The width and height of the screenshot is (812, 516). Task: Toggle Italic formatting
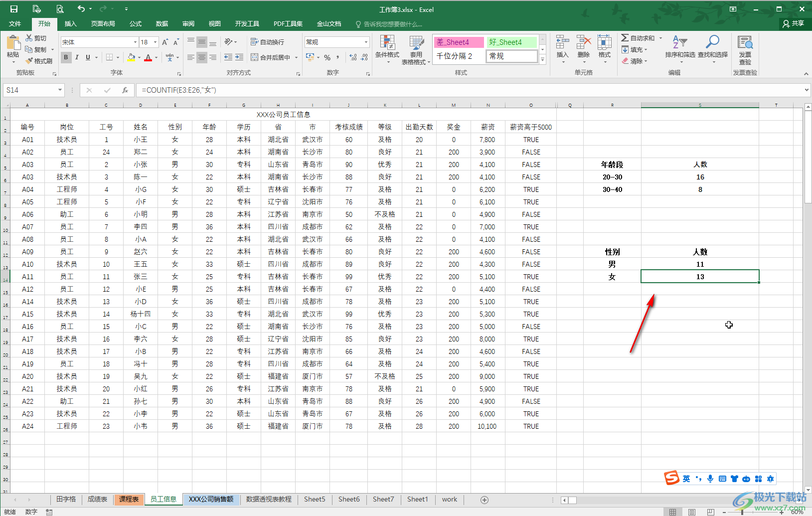click(x=77, y=57)
